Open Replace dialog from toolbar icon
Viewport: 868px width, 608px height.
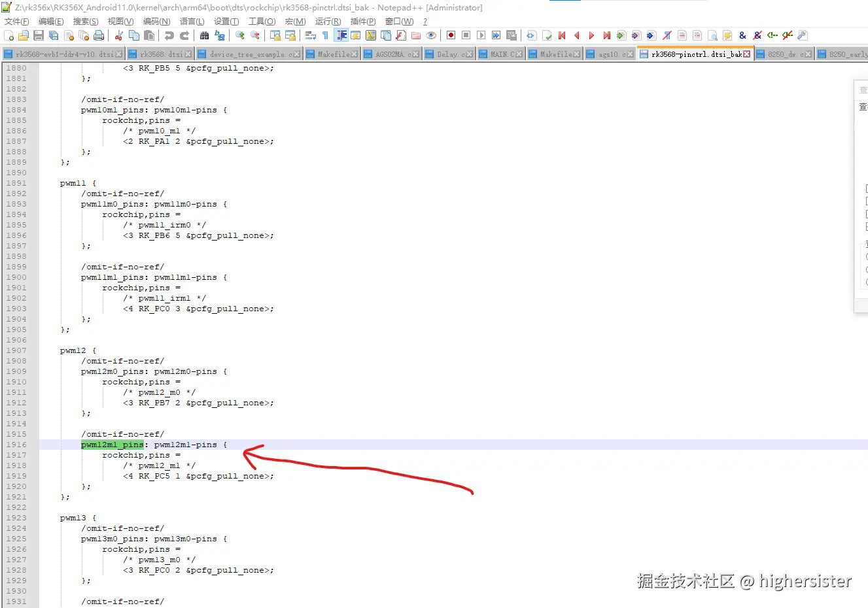[x=220, y=35]
